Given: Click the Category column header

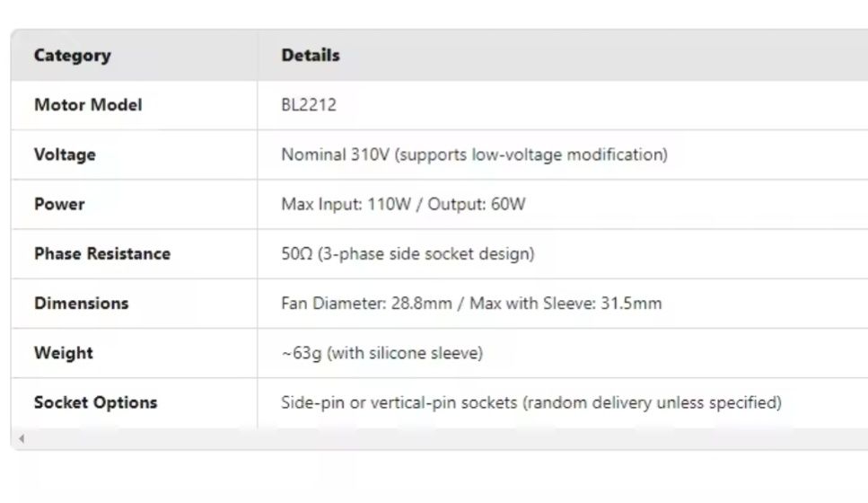Looking at the screenshot, I should 72,56.
